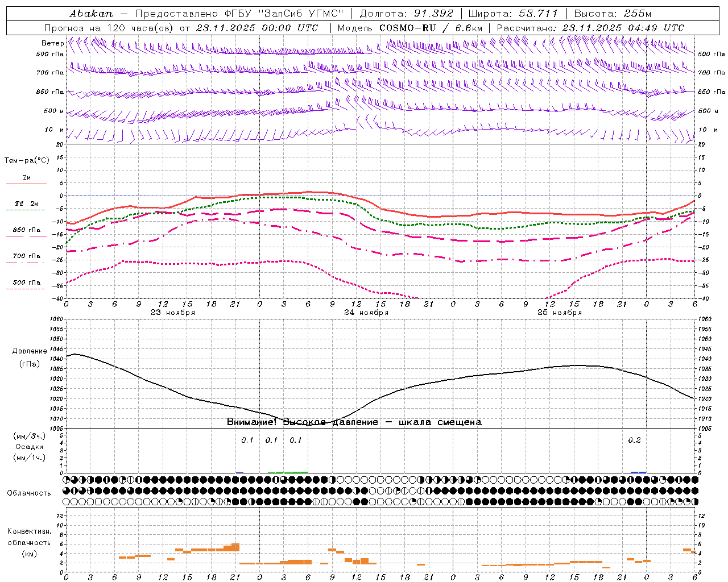
Task: Click the "23 ноября" date label
Action: [172, 313]
